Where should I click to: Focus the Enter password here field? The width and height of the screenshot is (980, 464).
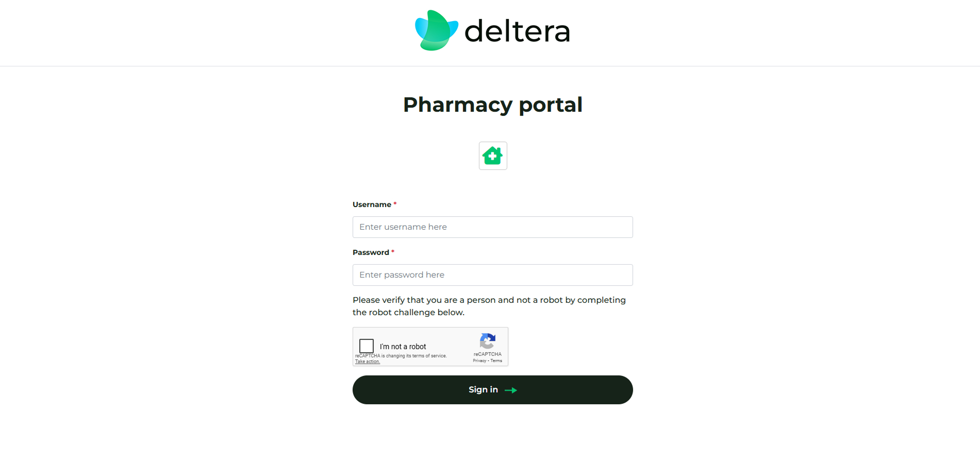click(493, 275)
